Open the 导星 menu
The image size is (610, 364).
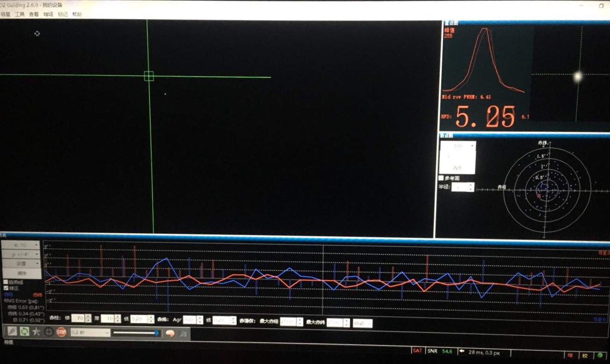(5, 14)
